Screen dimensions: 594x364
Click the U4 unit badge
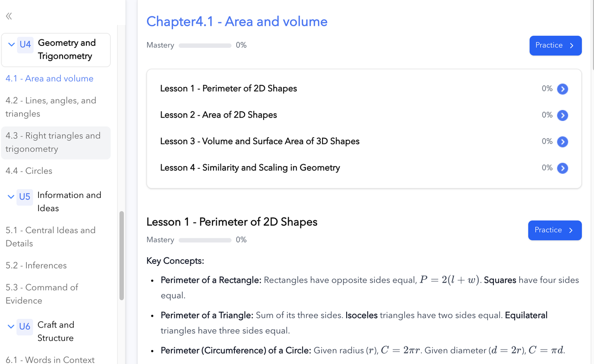click(x=25, y=45)
